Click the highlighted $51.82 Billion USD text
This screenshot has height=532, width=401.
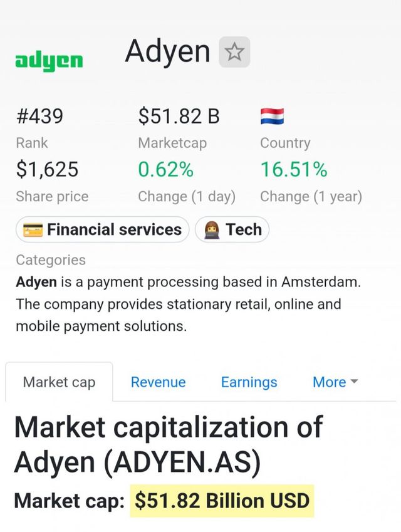[223, 501]
